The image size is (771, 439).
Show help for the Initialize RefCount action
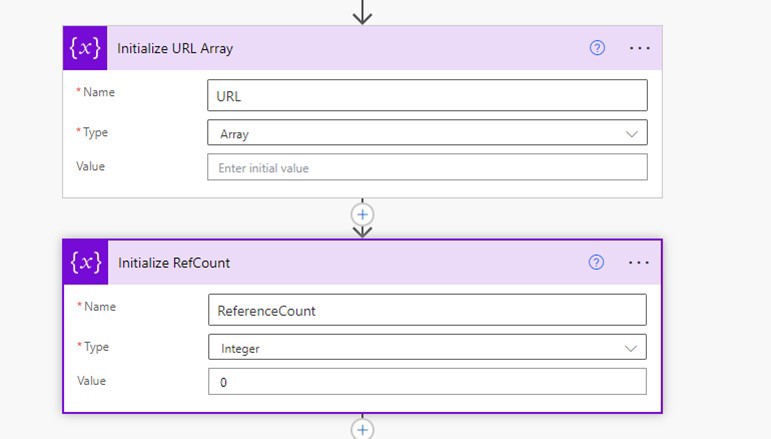tap(596, 263)
